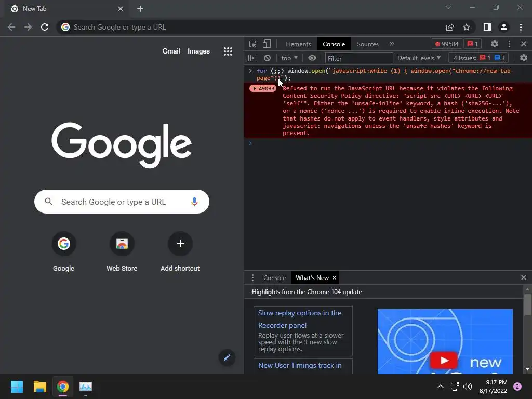Open Windows Start menu
The width and height of the screenshot is (532, 399).
point(17,387)
